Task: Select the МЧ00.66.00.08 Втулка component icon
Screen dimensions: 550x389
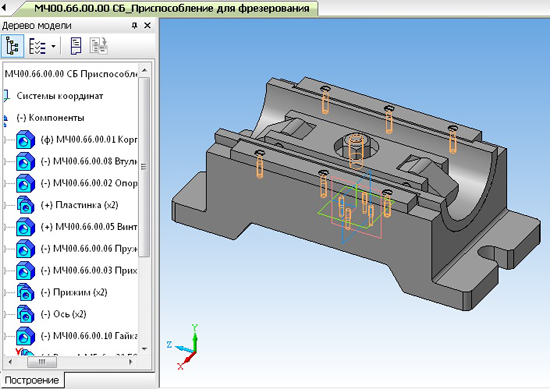Action: coord(26,162)
